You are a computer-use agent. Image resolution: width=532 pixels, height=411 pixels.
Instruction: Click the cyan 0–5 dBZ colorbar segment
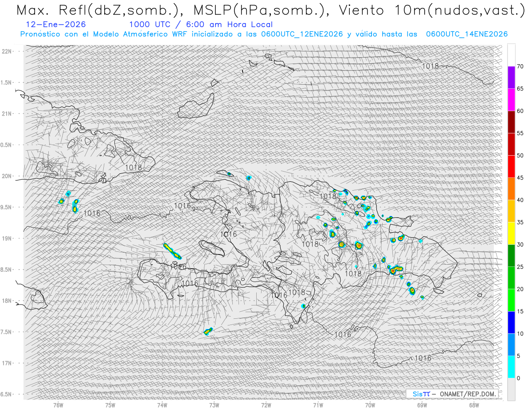point(511,367)
